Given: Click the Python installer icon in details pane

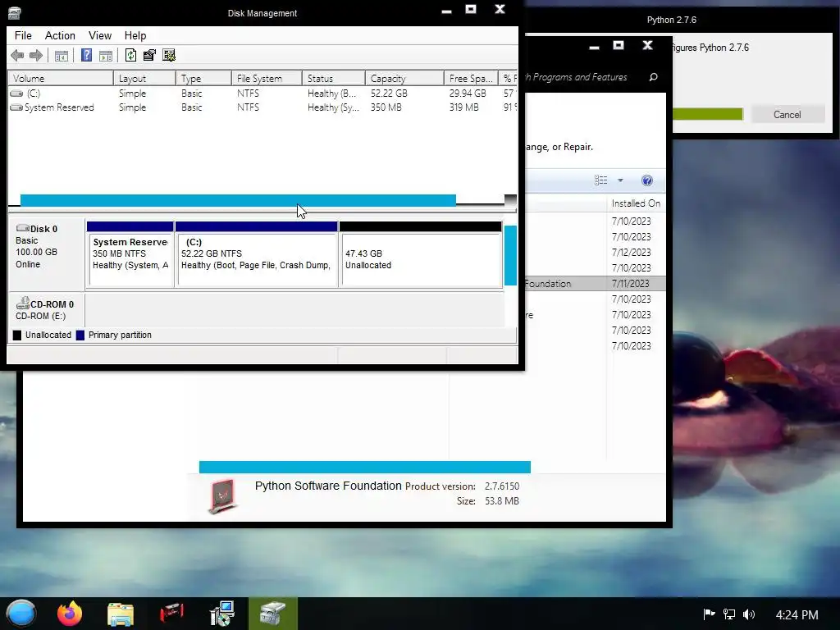Looking at the screenshot, I should coord(223,495).
